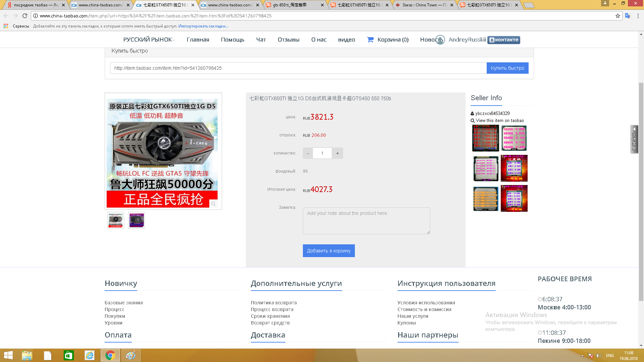Click the View this item on taobao link
Screen dimensions: 644x362
[x=499, y=121]
